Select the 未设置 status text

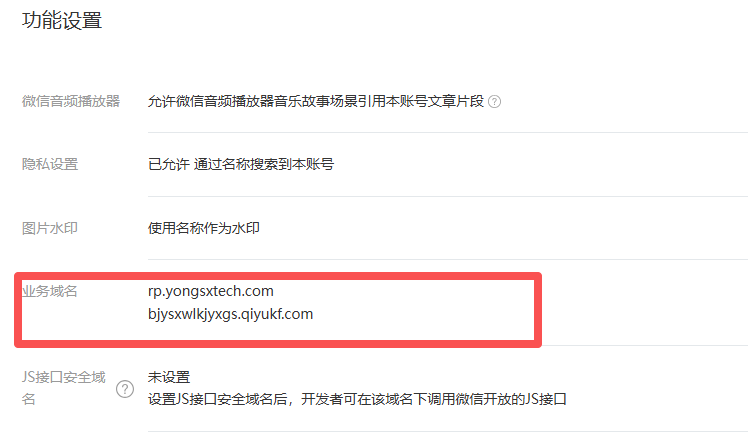pyautogui.click(x=169, y=377)
